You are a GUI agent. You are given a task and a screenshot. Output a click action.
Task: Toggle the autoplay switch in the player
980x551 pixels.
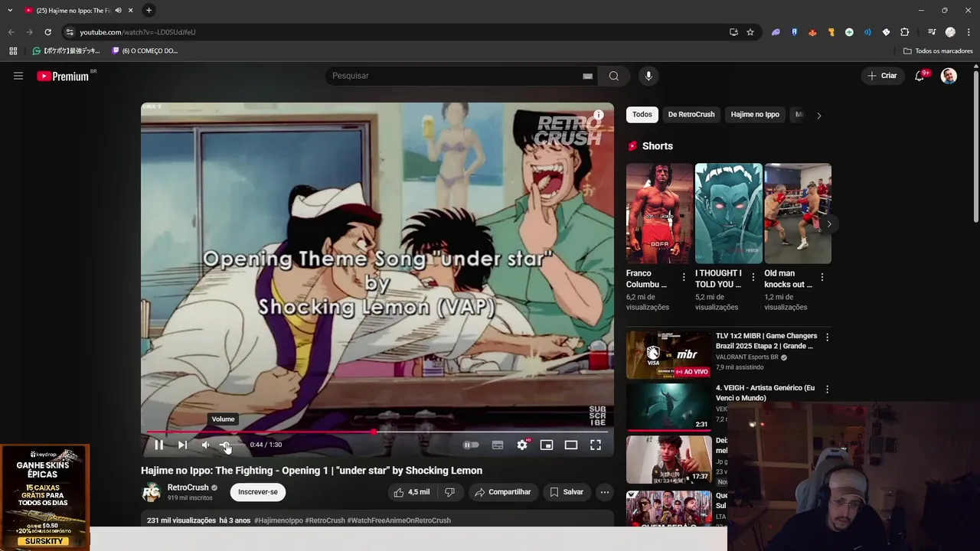coord(471,445)
